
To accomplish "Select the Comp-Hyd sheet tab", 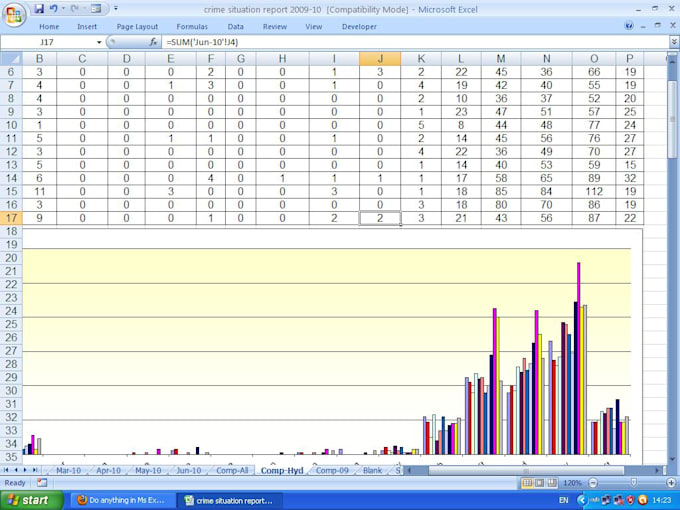I will [282, 471].
